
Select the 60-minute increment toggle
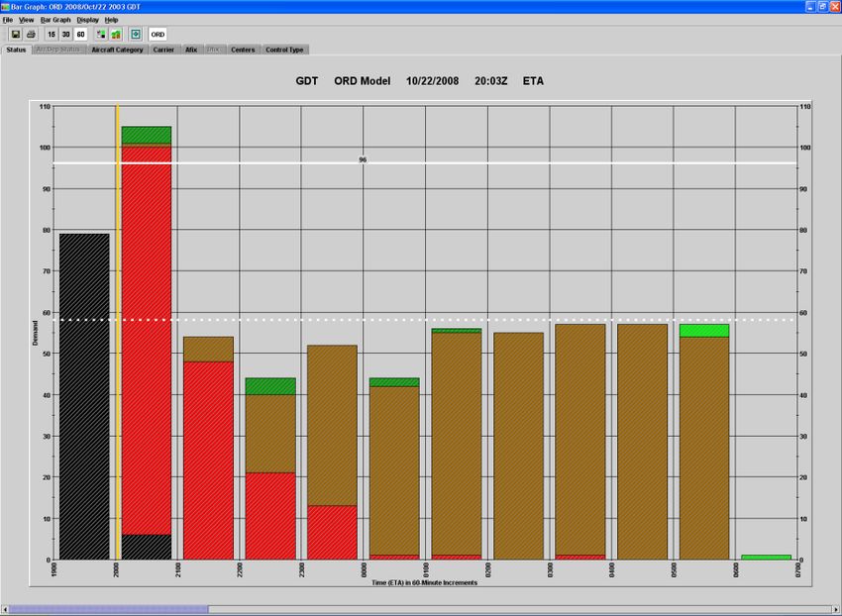point(81,34)
